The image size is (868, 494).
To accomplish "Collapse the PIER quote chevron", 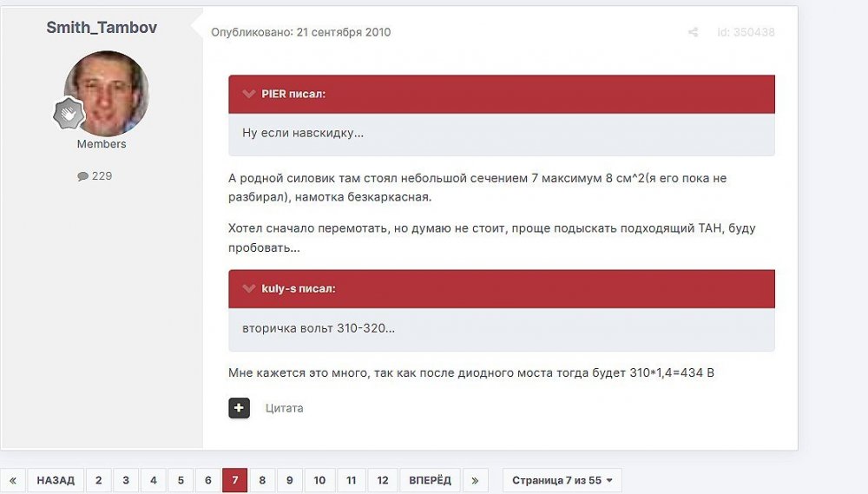I will point(249,94).
